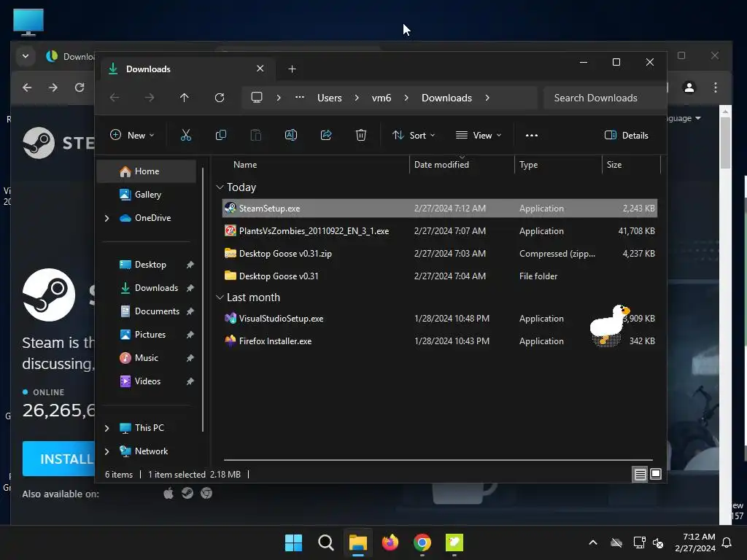Viewport: 747px width, 560px height.
Task: Select VisualStudioSetup.exe file
Action: tap(440, 319)
